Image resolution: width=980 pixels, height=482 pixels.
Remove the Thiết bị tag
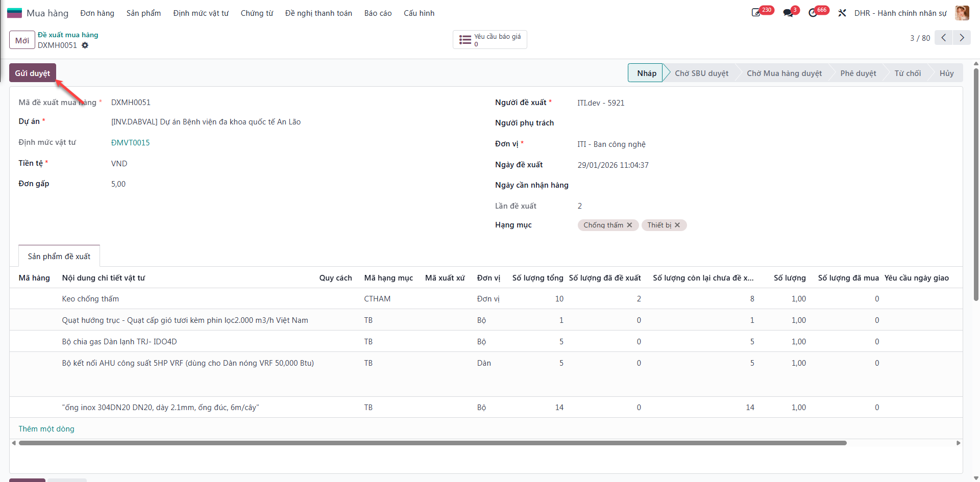pos(677,225)
